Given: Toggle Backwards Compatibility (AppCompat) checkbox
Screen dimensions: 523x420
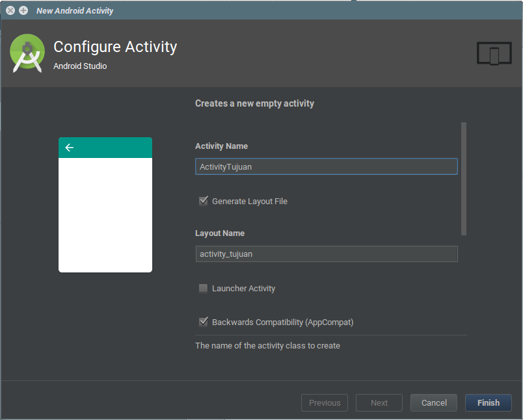Looking at the screenshot, I should click(204, 322).
